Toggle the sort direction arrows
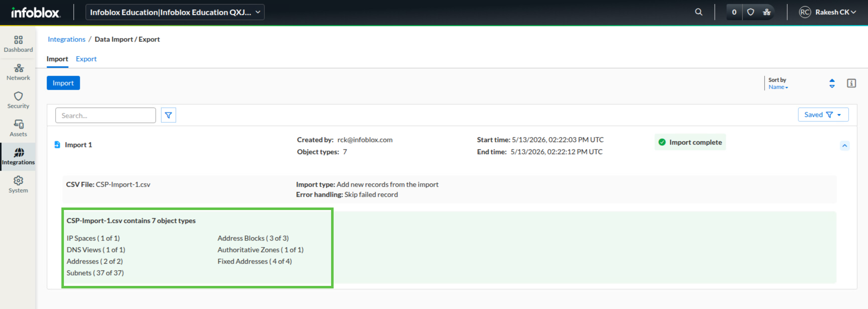The width and height of the screenshot is (868, 309). pos(832,83)
